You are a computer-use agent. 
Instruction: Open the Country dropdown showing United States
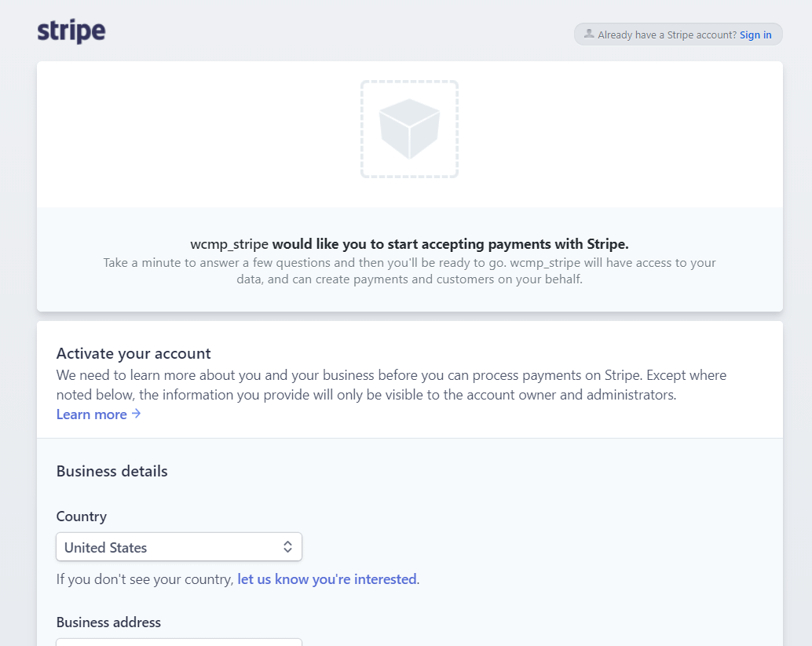178,547
